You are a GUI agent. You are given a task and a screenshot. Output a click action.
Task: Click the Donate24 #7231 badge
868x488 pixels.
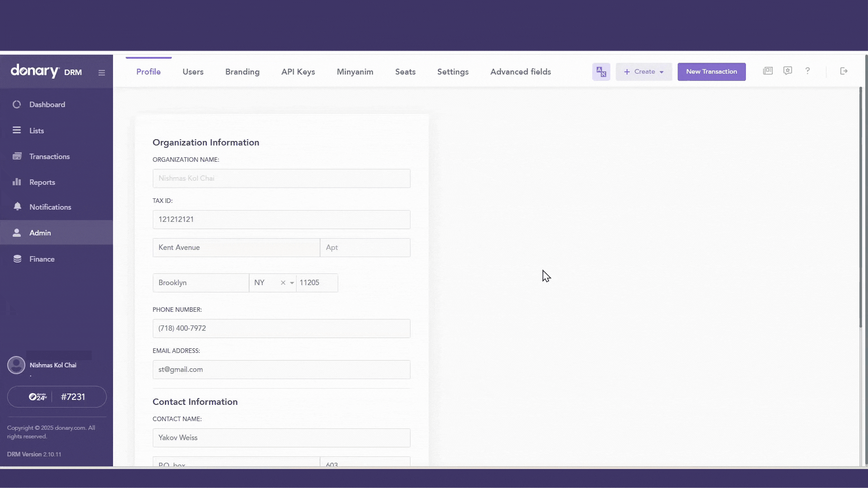click(x=57, y=397)
